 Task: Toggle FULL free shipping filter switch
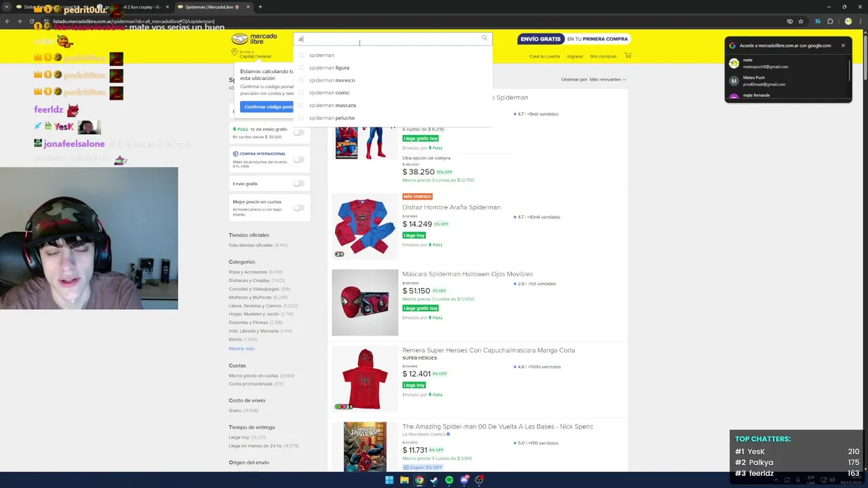click(298, 132)
